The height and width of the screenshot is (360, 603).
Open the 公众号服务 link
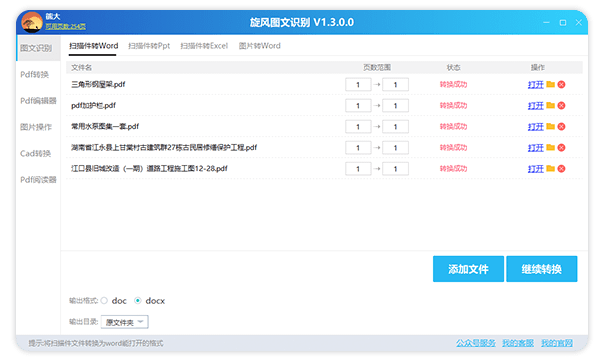coord(476,343)
